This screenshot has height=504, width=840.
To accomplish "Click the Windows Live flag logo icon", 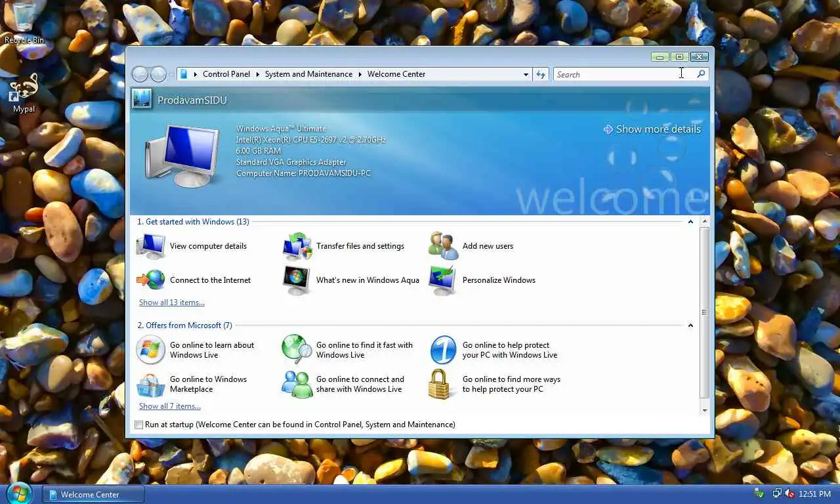I will click(151, 350).
